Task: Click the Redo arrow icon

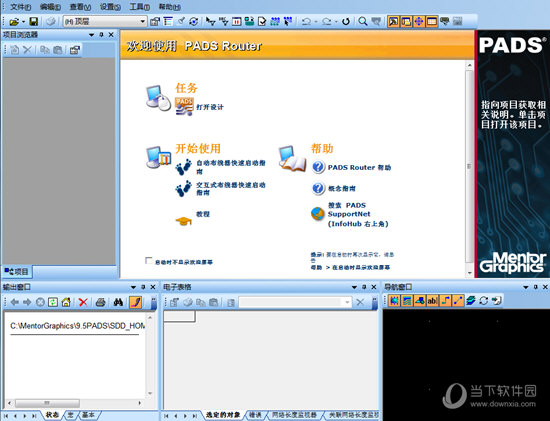Action: [327, 22]
